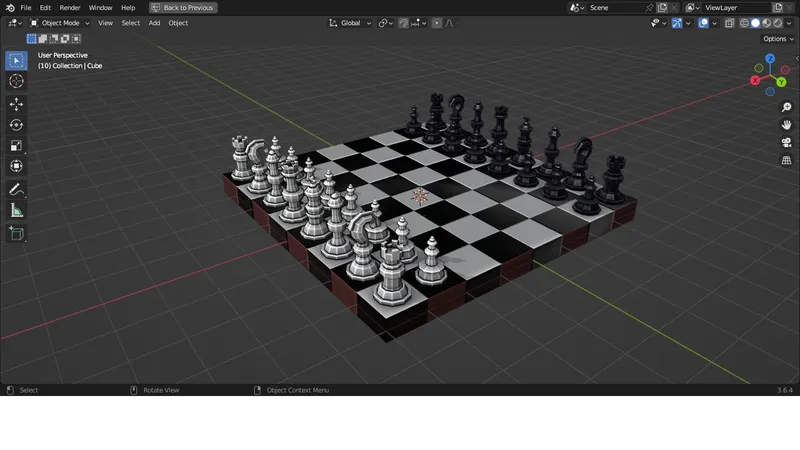Open overlays options dropdown arrow
This screenshot has width=800, height=450.
[714, 23]
